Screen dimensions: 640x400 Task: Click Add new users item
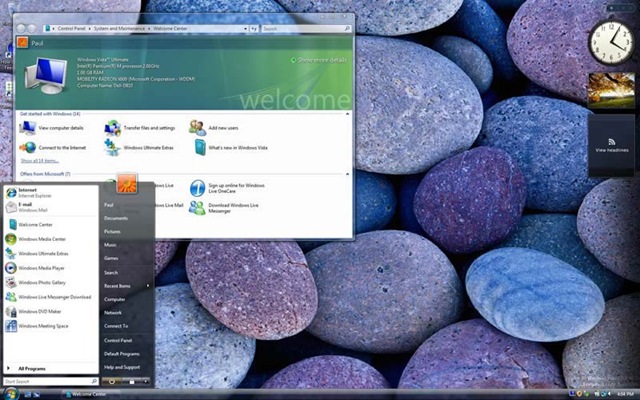(x=214, y=128)
